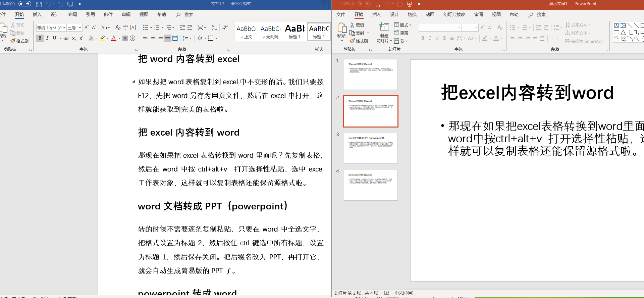Click the Save icon in PowerPoint

coord(378,4)
